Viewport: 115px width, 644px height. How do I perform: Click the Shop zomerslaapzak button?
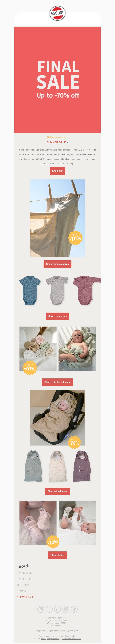point(57,264)
